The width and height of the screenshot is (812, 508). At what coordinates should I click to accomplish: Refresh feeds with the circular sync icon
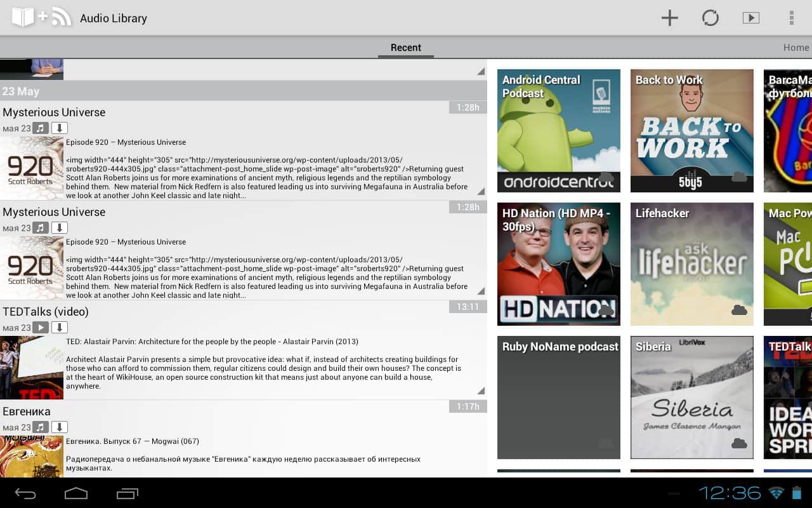tap(710, 18)
